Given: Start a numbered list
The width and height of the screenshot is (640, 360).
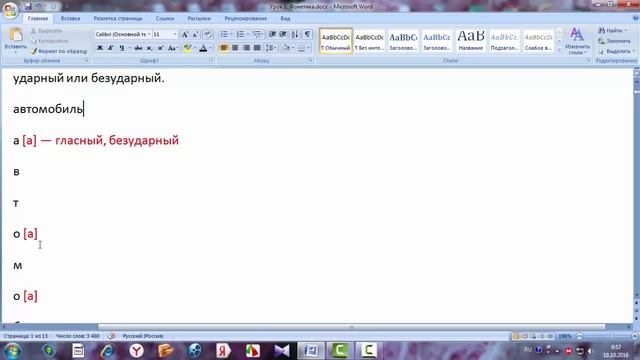Looking at the screenshot, I should click(240, 35).
